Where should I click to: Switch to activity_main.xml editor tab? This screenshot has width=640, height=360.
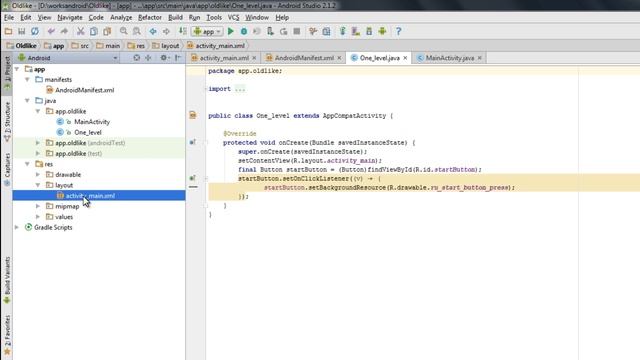coord(224,58)
